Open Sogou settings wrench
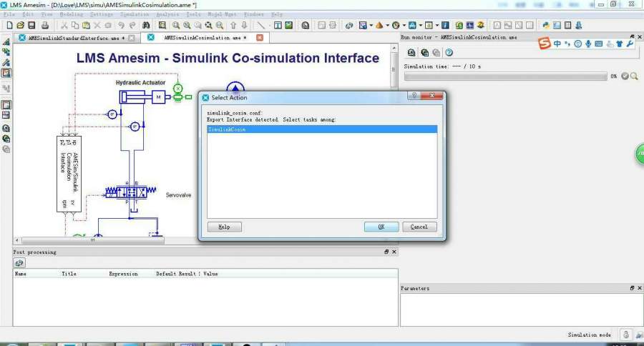Image resolution: width=644 pixels, height=346 pixels. click(630, 44)
